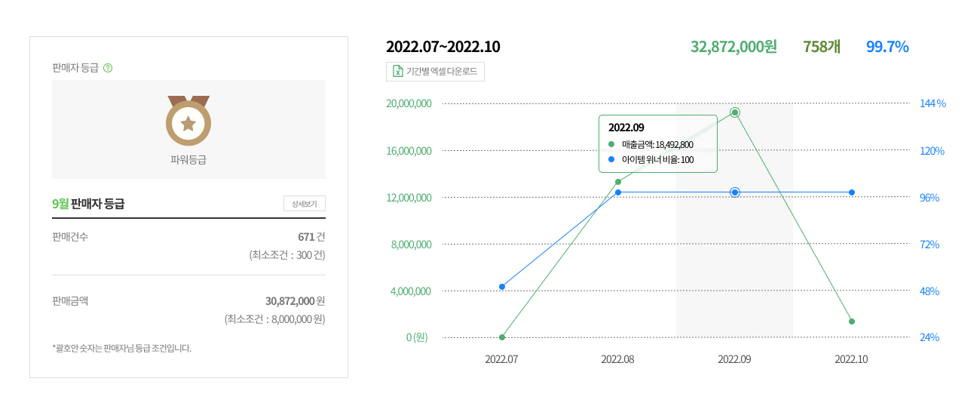Click the Excel icon on download button
980x409 pixels.
(397, 72)
